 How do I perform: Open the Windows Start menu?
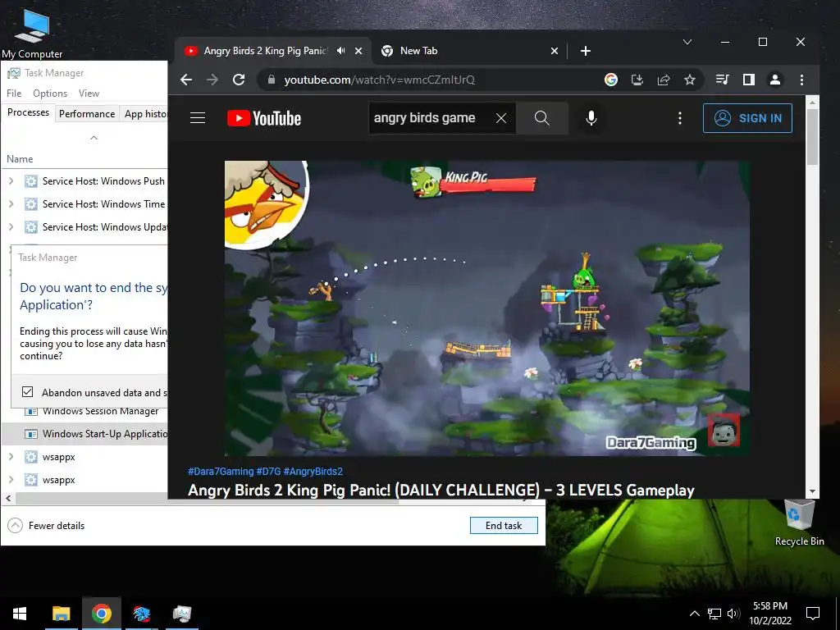20,614
